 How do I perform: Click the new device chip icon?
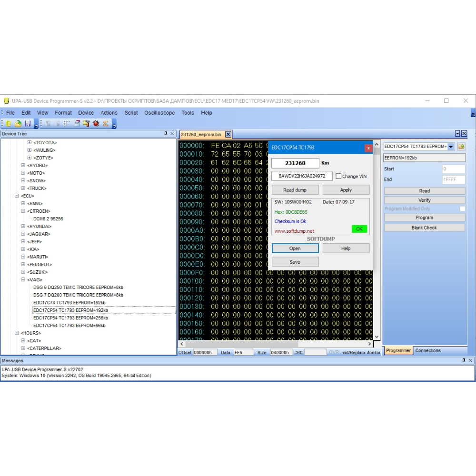8,124
